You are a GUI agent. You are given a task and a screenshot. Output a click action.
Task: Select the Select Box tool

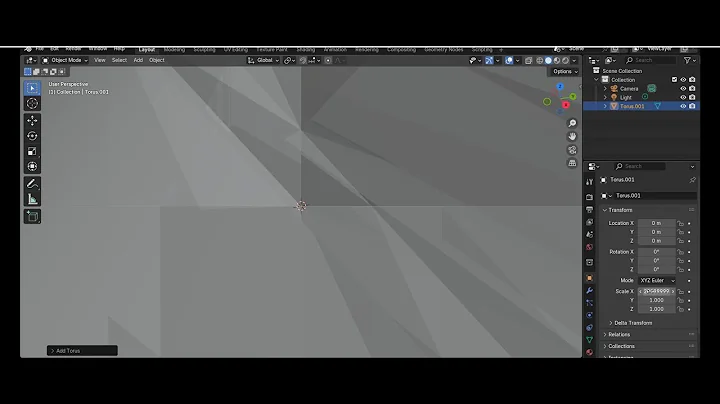[32, 88]
